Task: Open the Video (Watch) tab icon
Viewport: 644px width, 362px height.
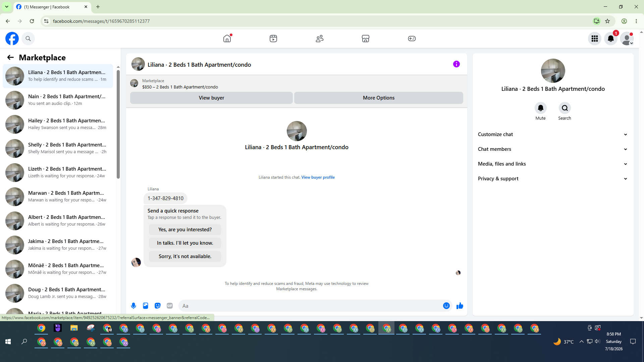Action: click(273, 39)
